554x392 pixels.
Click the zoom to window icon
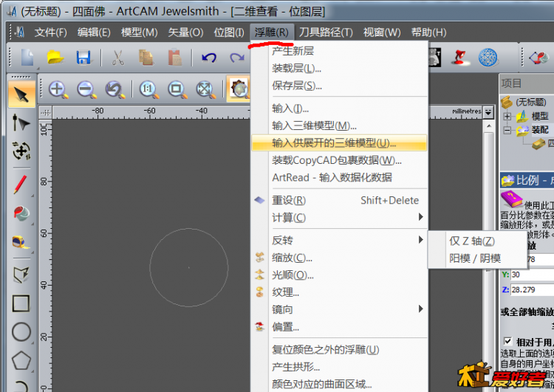click(x=177, y=89)
